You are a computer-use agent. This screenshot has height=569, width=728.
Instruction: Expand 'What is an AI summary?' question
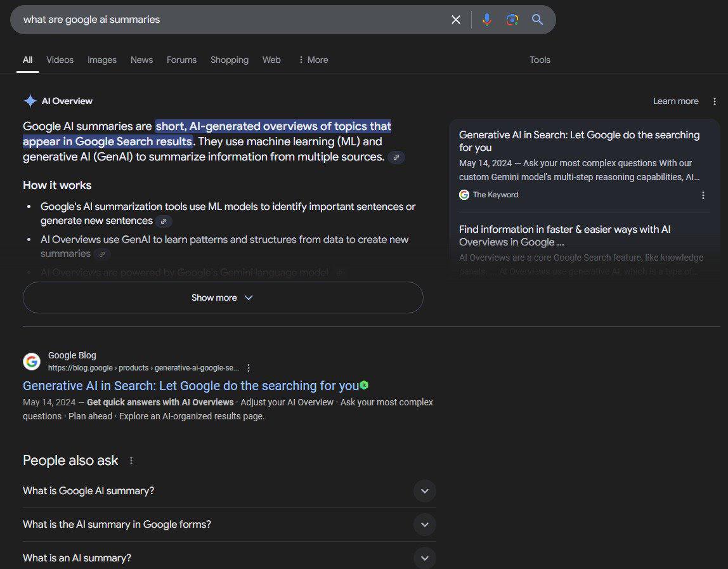424,558
